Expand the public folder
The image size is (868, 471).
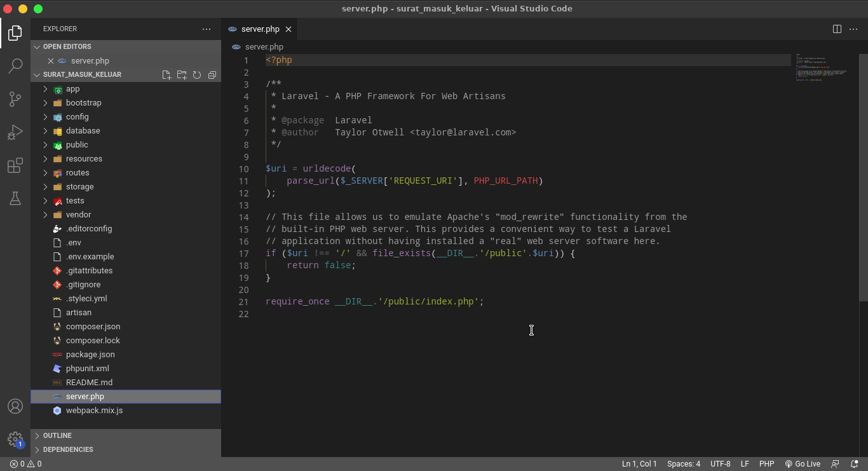tap(126, 145)
